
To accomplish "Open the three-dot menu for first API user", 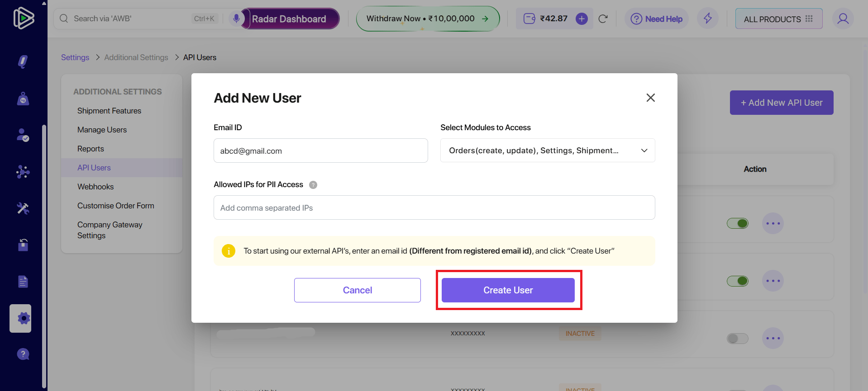I will 773,223.
